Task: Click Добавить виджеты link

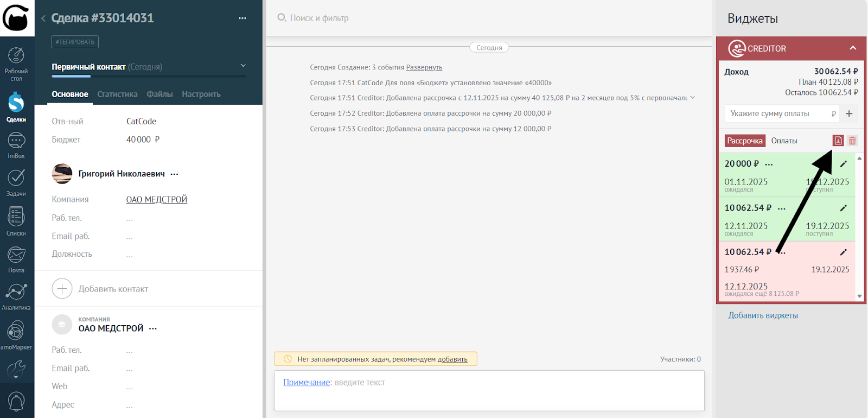Action: pos(763,315)
